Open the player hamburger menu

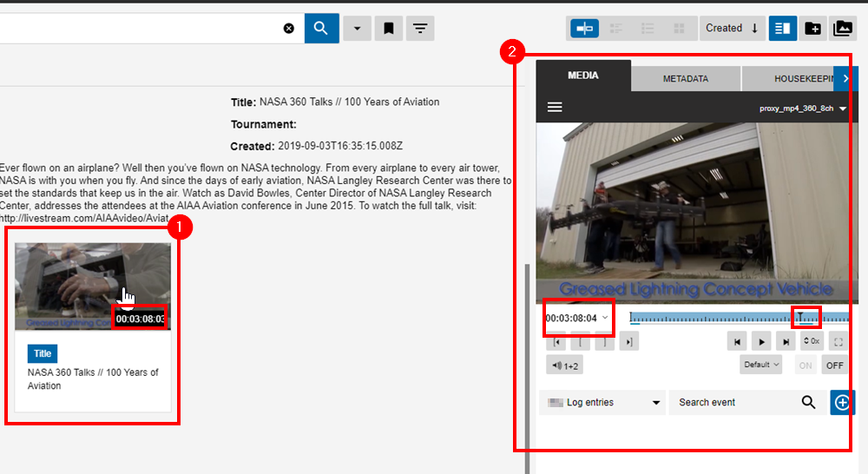pyautogui.click(x=555, y=108)
